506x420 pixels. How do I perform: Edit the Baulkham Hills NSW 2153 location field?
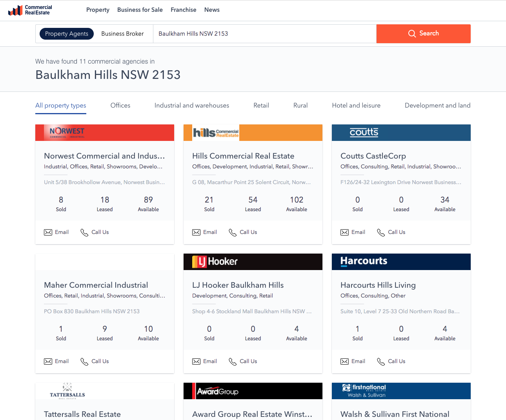coord(265,34)
